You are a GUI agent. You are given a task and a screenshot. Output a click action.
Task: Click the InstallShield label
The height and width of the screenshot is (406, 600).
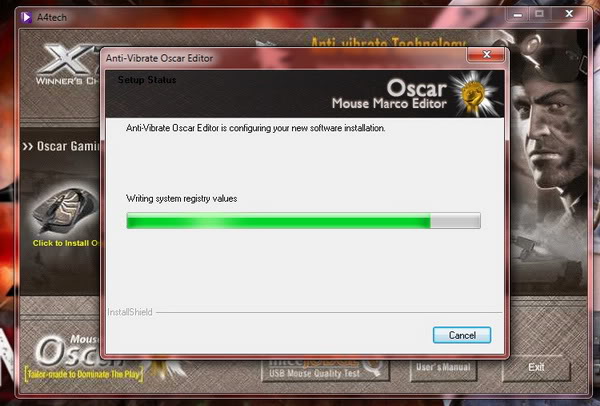click(130, 312)
